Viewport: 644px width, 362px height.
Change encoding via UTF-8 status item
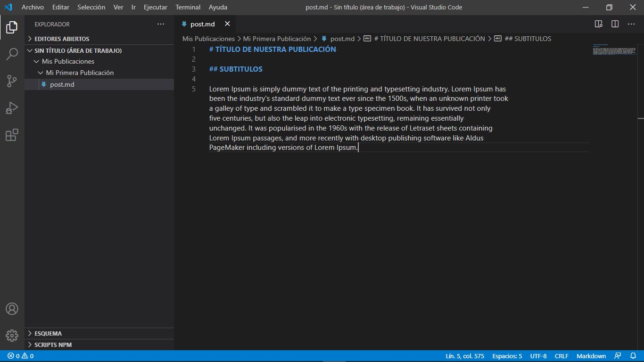pos(538,356)
